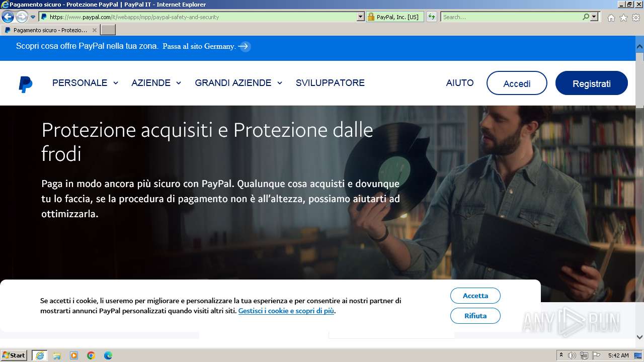Image resolution: width=644 pixels, height=362 pixels.
Task: Close the Pagamento sicuro tab
Action: [x=94, y=30]
